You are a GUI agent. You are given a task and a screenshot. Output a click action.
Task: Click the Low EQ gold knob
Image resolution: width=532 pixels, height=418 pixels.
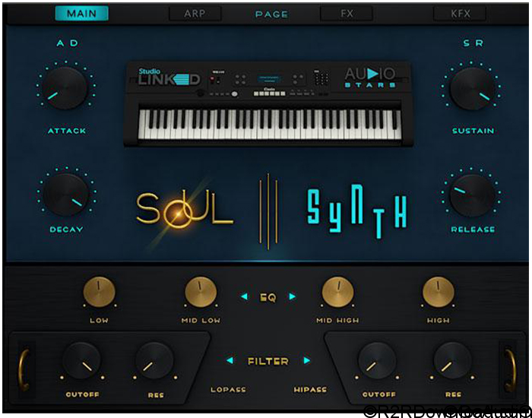pos(99,292)
